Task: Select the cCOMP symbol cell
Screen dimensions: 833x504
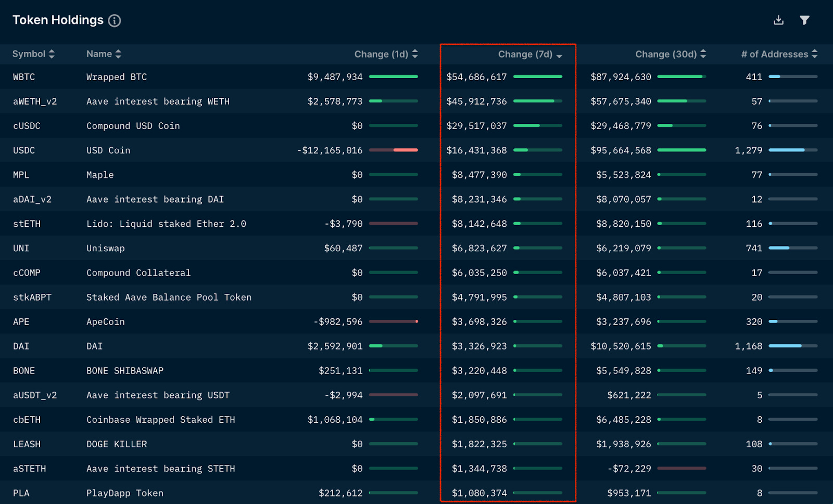Action: (27, 273)
